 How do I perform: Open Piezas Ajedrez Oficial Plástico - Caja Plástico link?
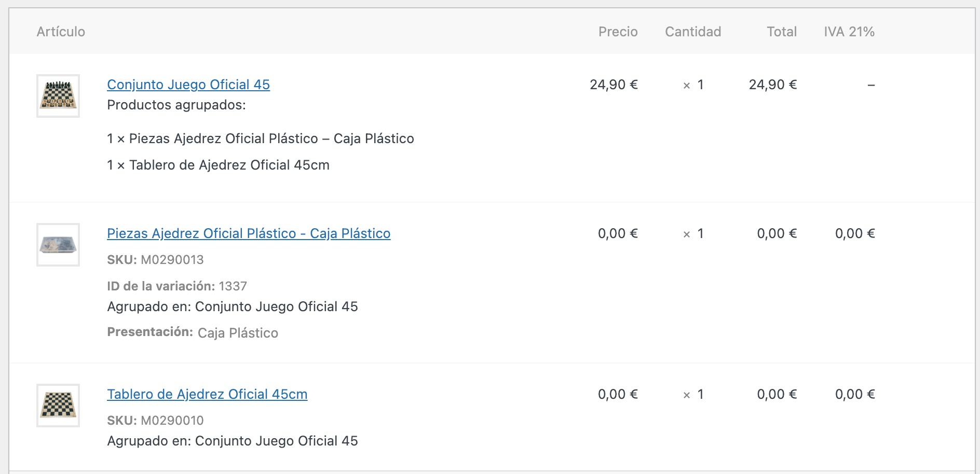[x=249, y=233]
